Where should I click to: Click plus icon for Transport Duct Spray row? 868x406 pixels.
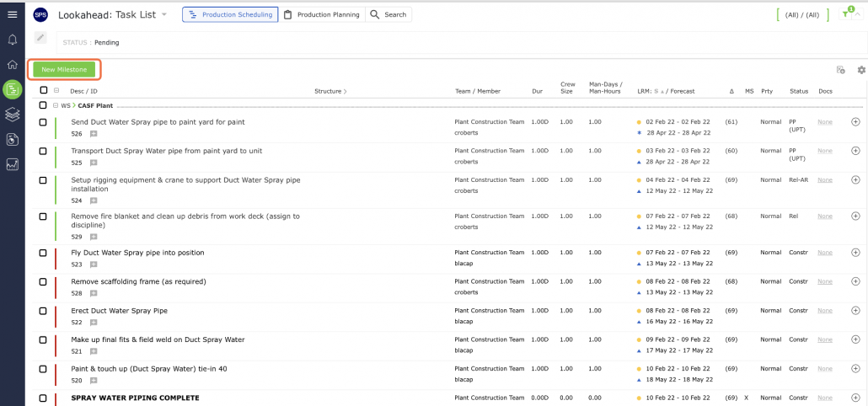point(855,151)
